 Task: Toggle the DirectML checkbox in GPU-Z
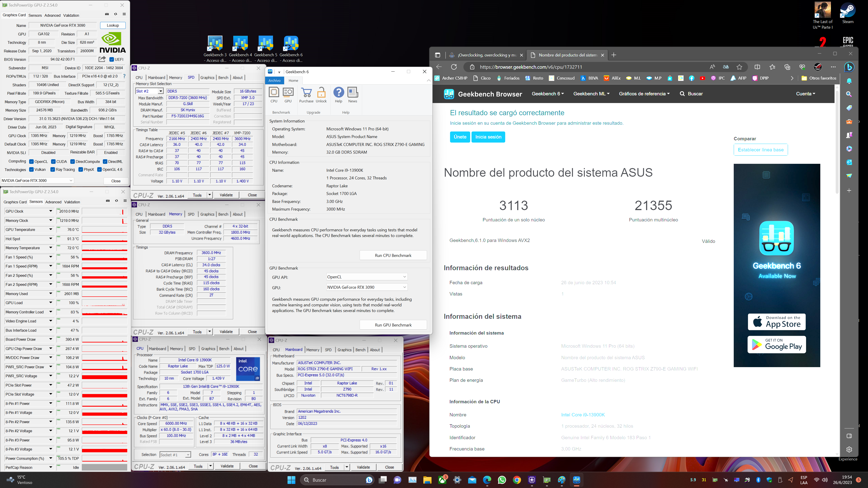point(105,162)
